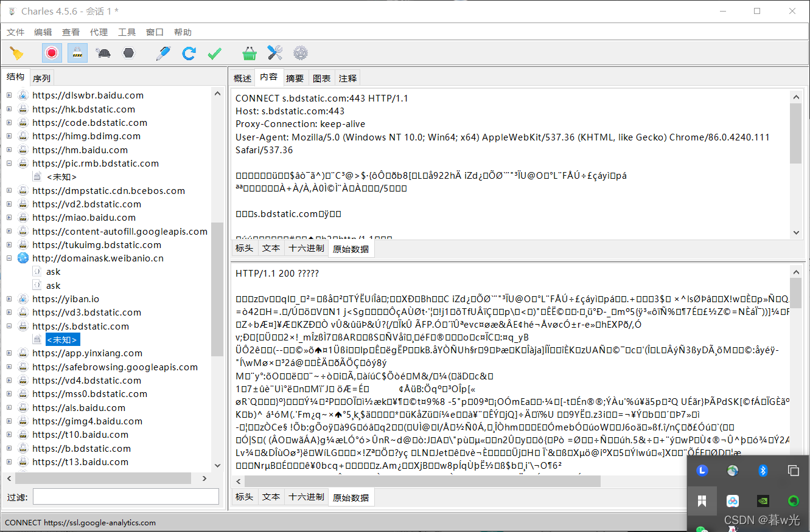Click the request pane vertical scrollbar
Image resolution: width=810 pixels, height=532 pixels.
point(796,134)
